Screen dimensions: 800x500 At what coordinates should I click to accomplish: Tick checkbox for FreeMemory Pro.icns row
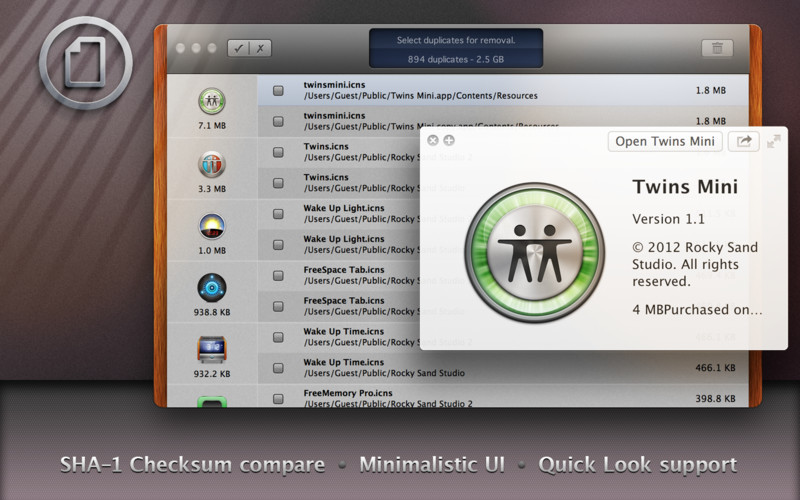(x=278, y=398)
